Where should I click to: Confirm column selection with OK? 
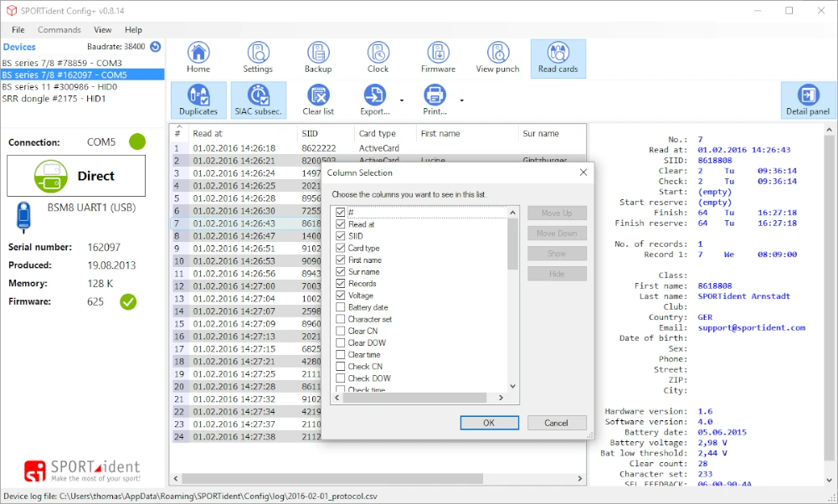point(489,423)
